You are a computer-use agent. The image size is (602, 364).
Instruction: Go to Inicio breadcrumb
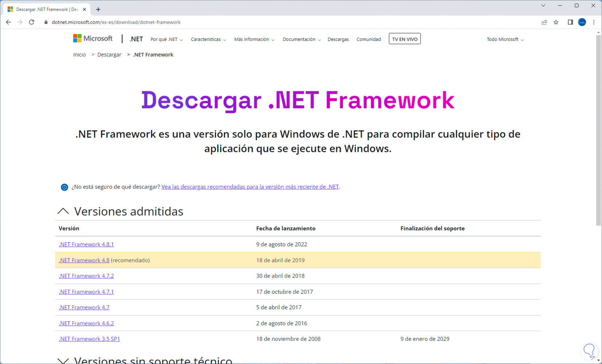[79, 55]
